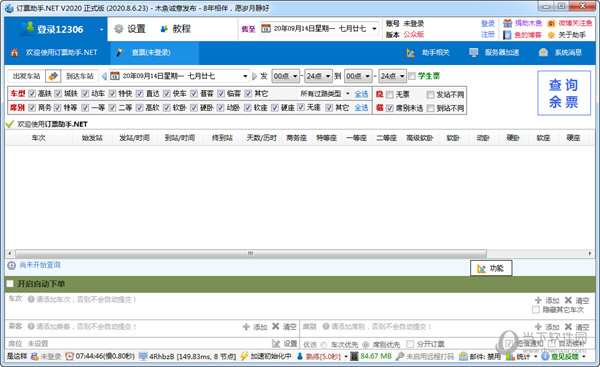Click the memory 84.67 MB icon
This screenshot has height=367, width=600.
[x=354, y=356]
